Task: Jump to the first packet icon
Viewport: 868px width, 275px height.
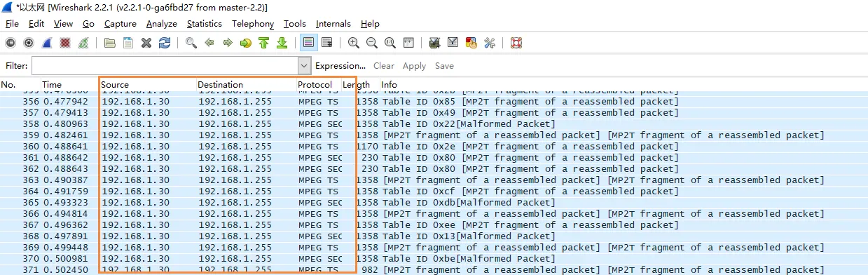Action: pyautogui.click(x=264, y=43)
